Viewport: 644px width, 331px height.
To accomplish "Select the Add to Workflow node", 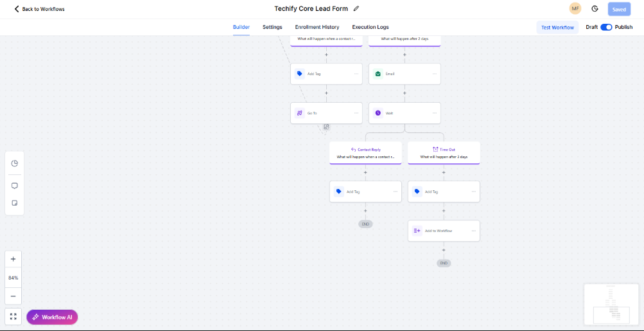I will (444, 231).
